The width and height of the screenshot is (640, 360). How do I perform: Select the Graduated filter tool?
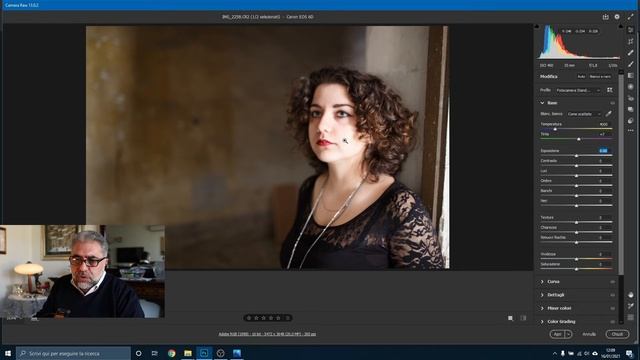coord(631,76)
